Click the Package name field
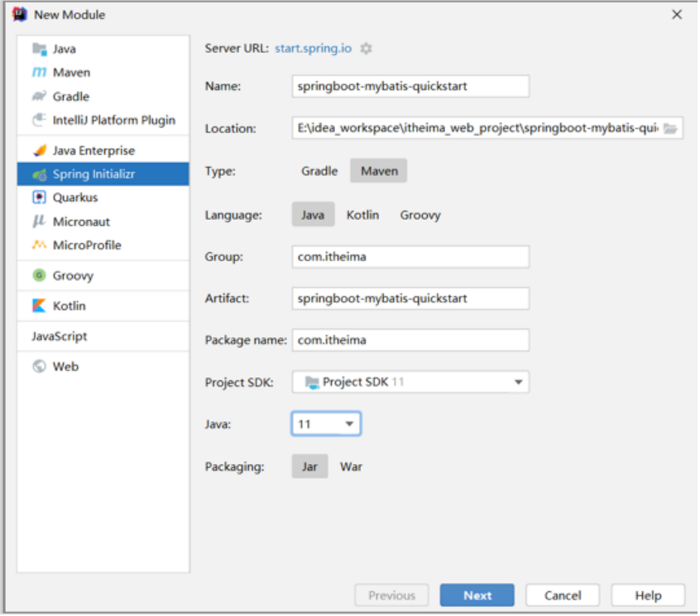 coord(410,341)
